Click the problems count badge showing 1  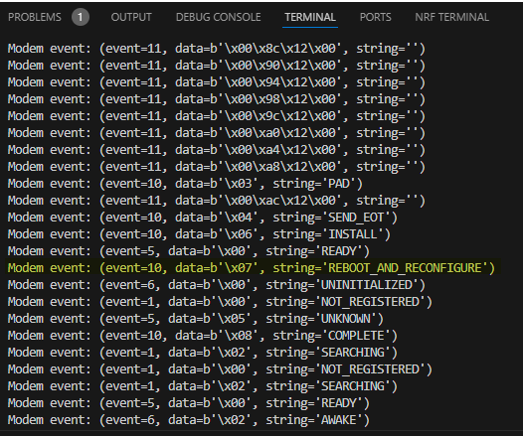(80, 17)
